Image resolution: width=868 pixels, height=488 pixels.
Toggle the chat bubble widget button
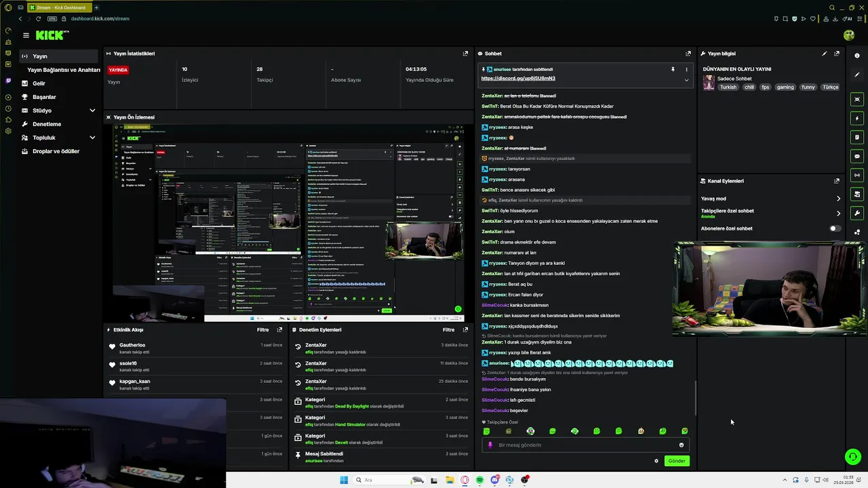point(858,156)
